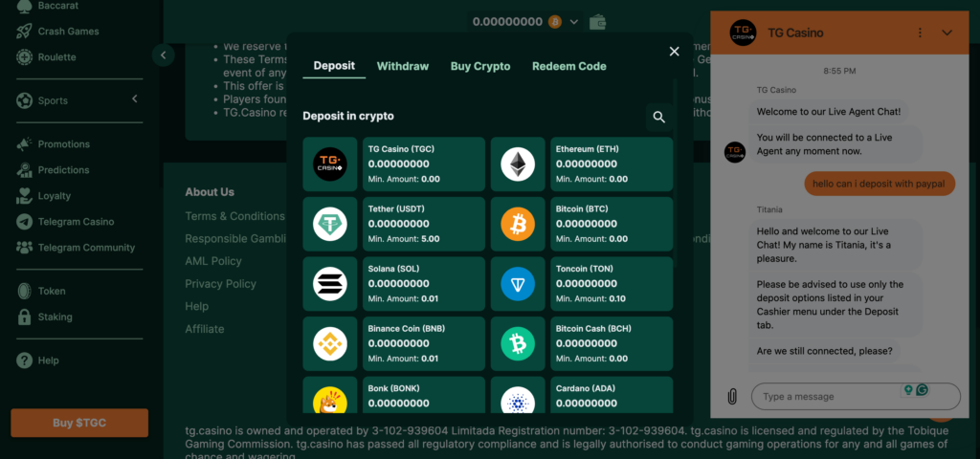
Task: Minimize the TG Casino chat window
Action: 947,33
